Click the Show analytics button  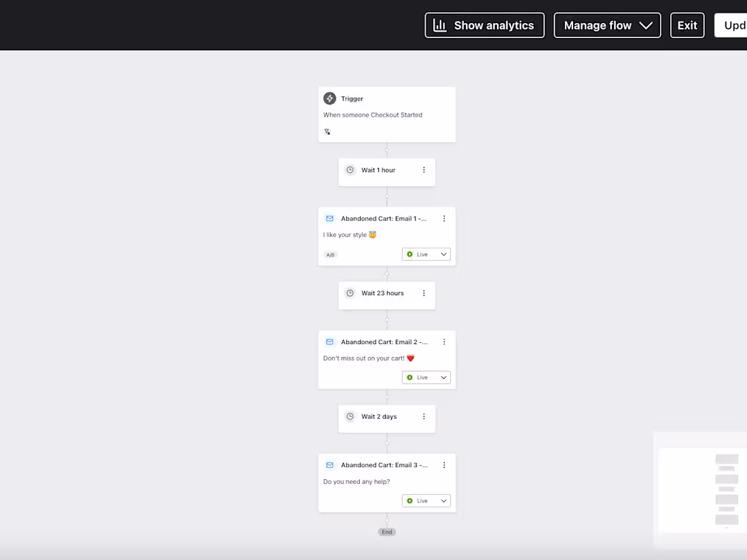pos(484,24)
